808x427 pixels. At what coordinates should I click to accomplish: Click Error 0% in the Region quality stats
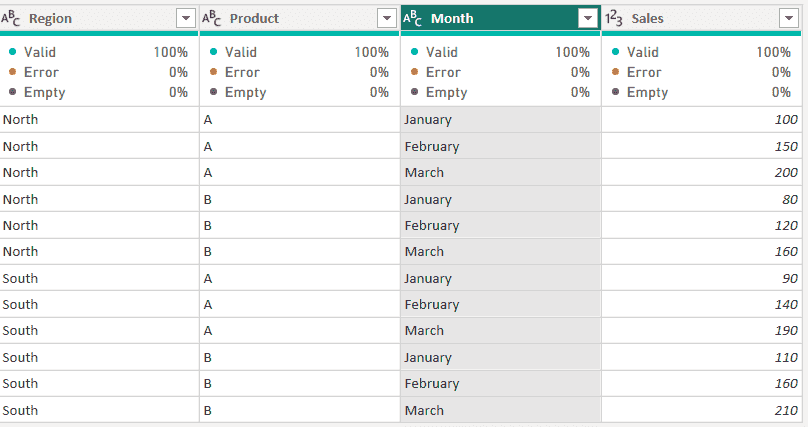(98, 72)
